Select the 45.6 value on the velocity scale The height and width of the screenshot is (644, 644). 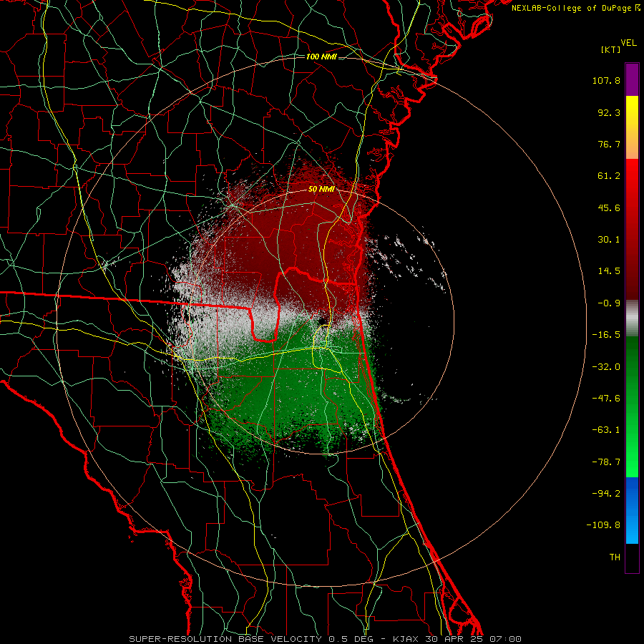click(609, 208)
